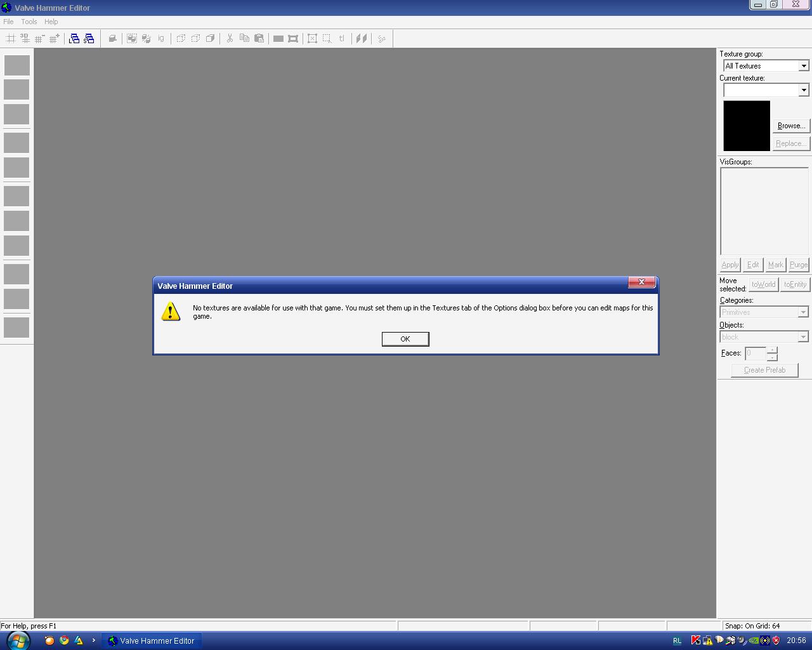The height and width of the screenshot is (650, 812).
Task: Open the Help menu
Action: (x=51, y=22)
